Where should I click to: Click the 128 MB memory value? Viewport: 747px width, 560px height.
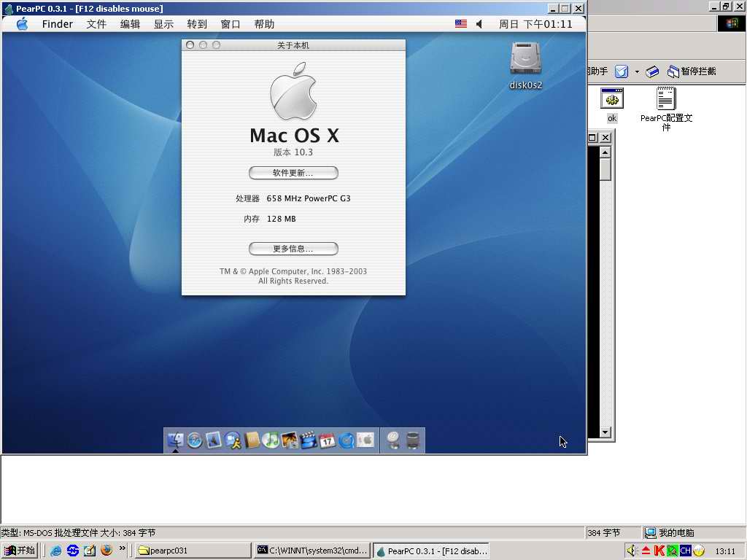click(281, 219)
